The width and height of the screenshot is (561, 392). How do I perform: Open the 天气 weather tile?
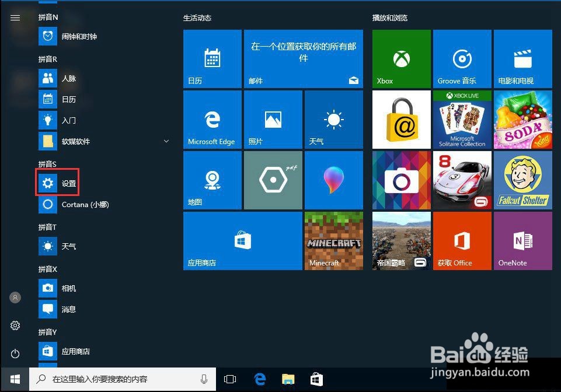pyautogui.click(x=334, y=120)
